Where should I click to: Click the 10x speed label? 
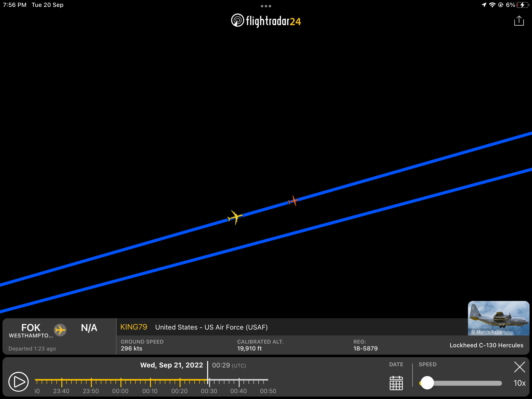pyautogui.click(x=519, y=383)
